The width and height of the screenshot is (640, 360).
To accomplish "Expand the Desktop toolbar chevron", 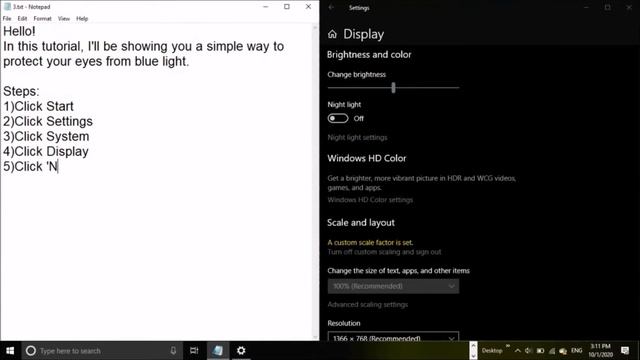I will (508, 346).
